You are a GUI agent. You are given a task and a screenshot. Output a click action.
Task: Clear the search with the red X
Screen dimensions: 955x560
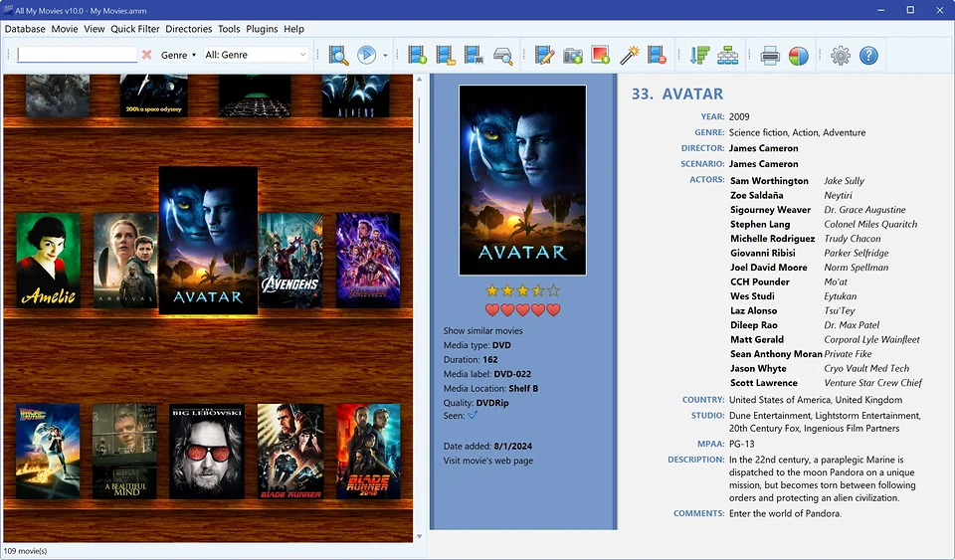[x=147, y=55]
